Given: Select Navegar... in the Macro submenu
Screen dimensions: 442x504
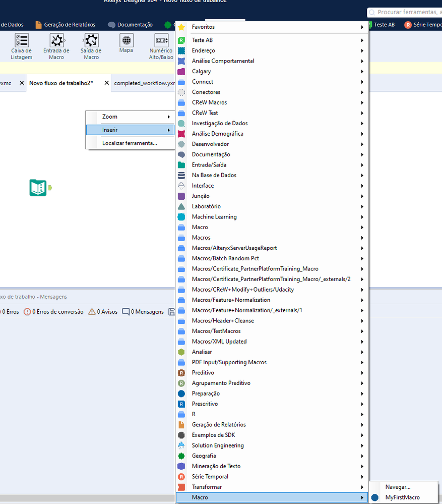Looking at the screenshot, I should [x=404, y=487].
